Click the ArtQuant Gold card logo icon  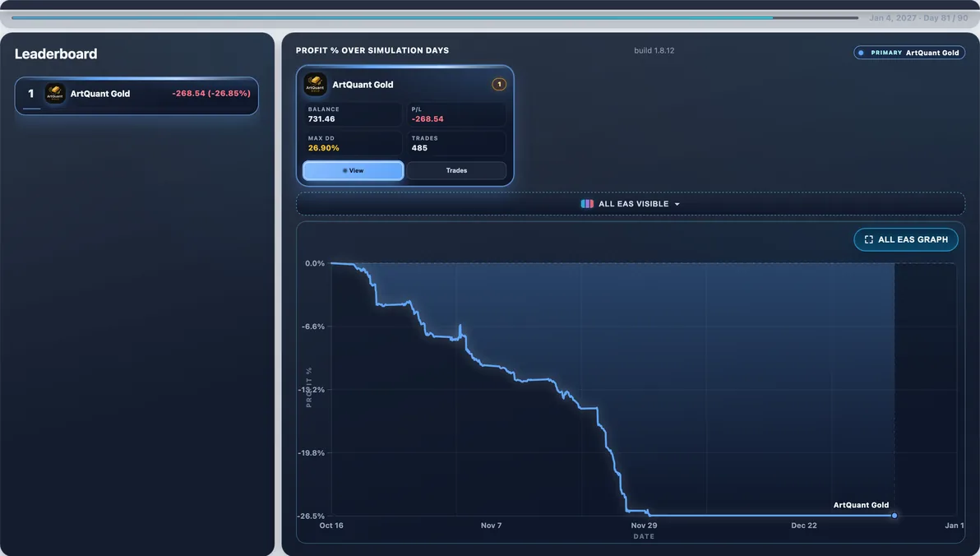[315, 85]
